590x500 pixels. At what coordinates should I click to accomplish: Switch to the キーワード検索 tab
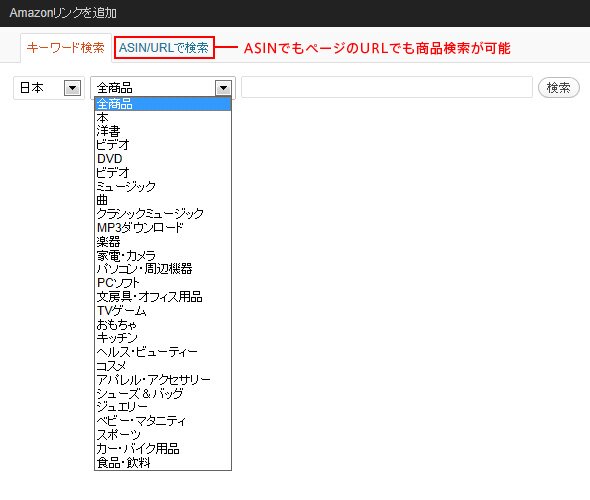(x=66, y=48)
